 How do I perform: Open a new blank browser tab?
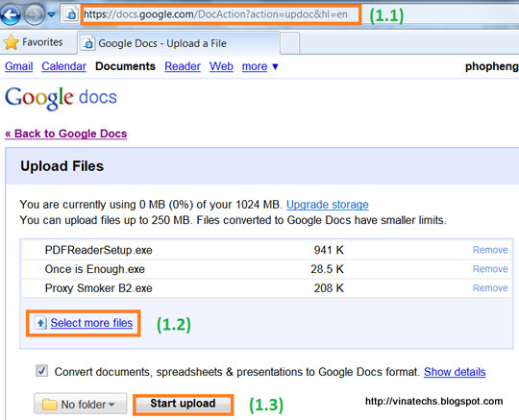[x=290, y=43]
